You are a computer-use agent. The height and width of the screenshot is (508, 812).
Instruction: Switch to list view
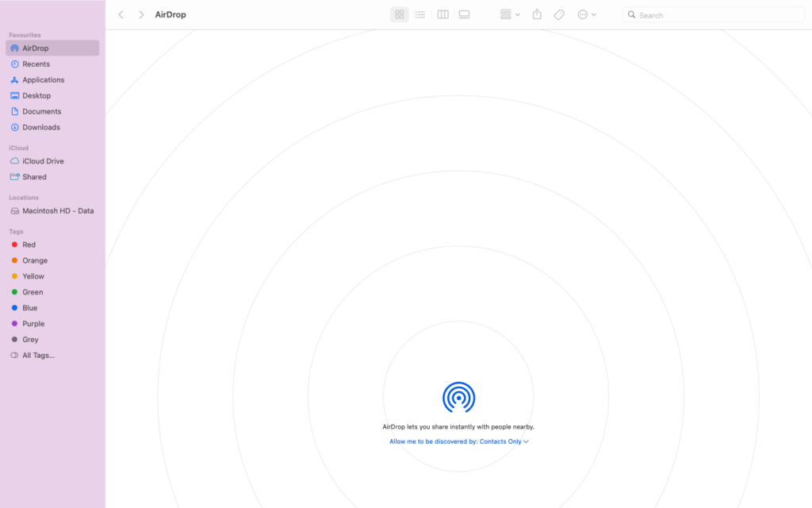coord(420,14)
